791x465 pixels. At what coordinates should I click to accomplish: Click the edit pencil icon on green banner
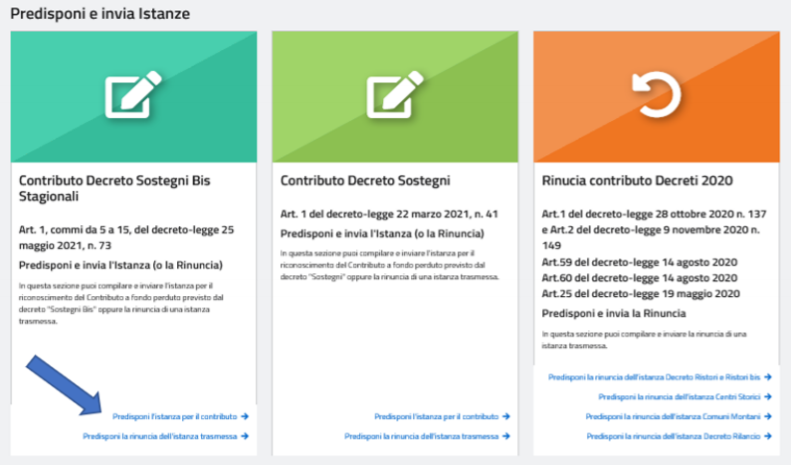pos(395,96)
